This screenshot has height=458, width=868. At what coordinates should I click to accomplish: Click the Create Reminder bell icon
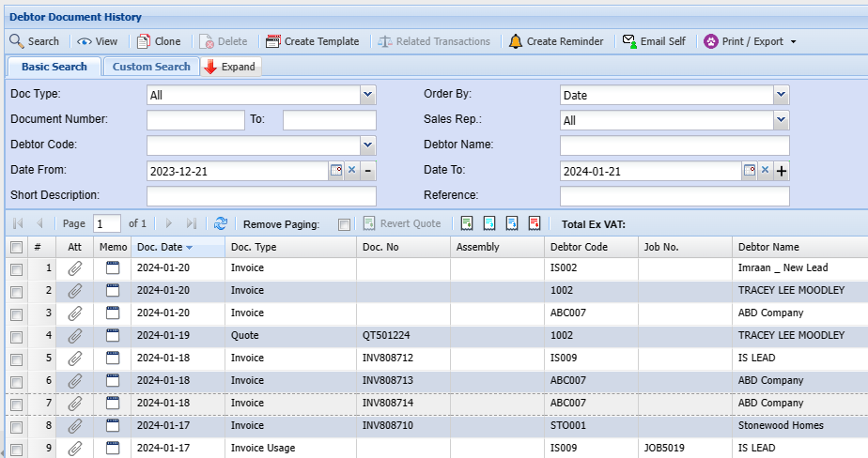tap(516, 41)
